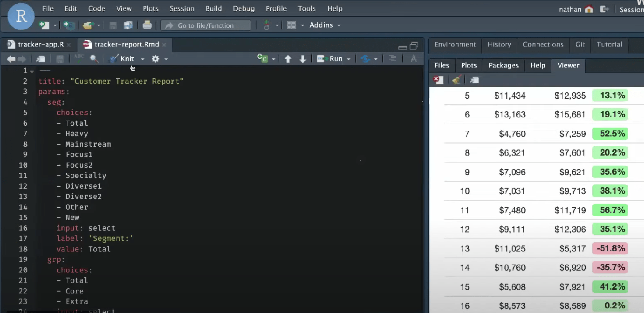Close the tracker-report.Rmd tab

[164, 45]
